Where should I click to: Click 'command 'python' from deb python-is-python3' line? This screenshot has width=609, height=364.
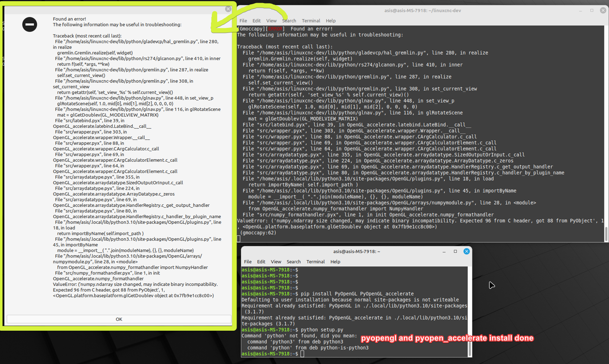308,348
